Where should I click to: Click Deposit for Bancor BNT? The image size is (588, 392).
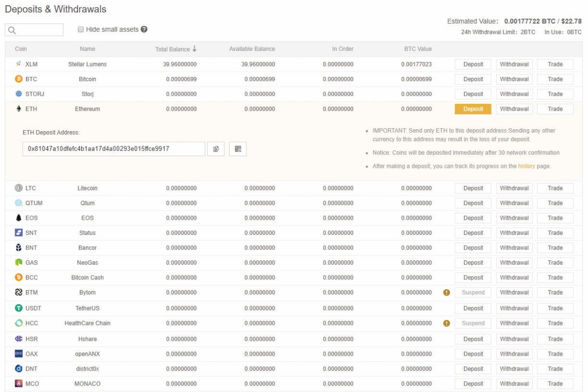[x=473, y=248]
